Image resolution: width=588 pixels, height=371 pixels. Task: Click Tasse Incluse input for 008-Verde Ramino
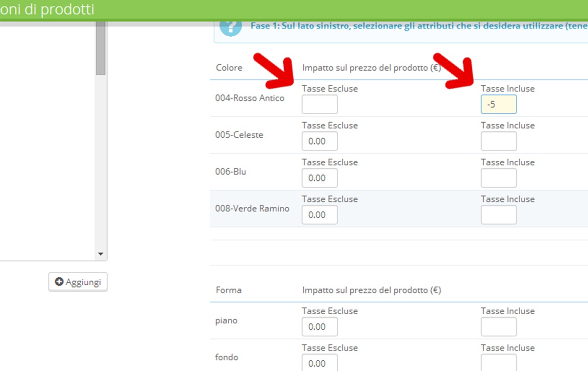point(498,215)
